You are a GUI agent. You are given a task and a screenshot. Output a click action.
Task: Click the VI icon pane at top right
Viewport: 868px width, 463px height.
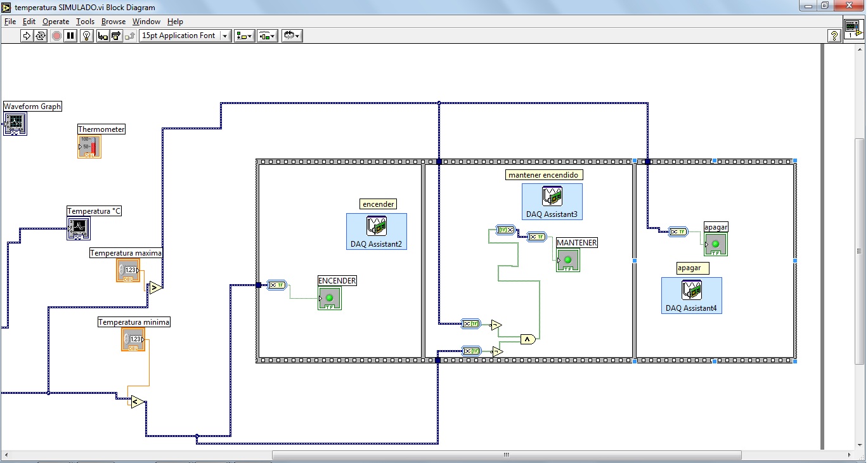[x=853, y=29]
